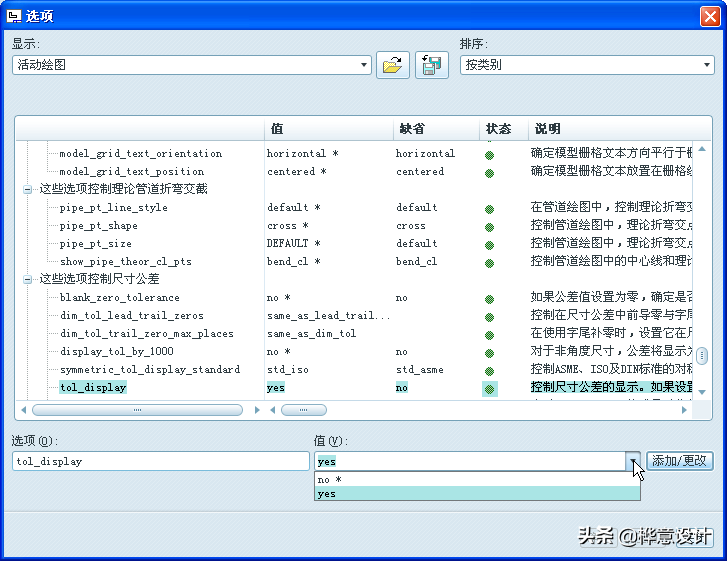This screenshot has width=727, height=561.
Task: Select the pipe_pt_shape option
Action: (99, 226)
